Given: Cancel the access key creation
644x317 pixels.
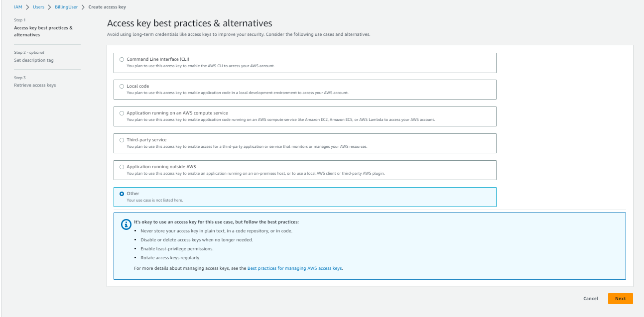Looking at the screenshot, I should 590,299.
